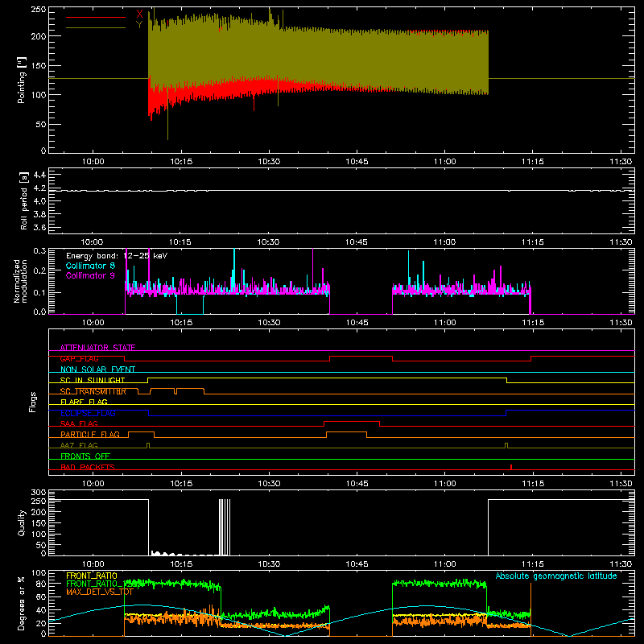Screen dimensions: 644x644
Task: Click the GAP_FLAG label
Action: tap(79, 358)
